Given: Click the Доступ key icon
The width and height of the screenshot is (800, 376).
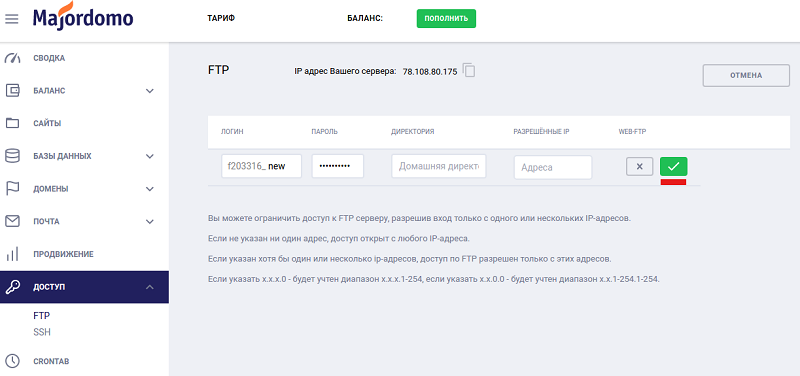Looking at the screenshot, I should pos(12,287).
